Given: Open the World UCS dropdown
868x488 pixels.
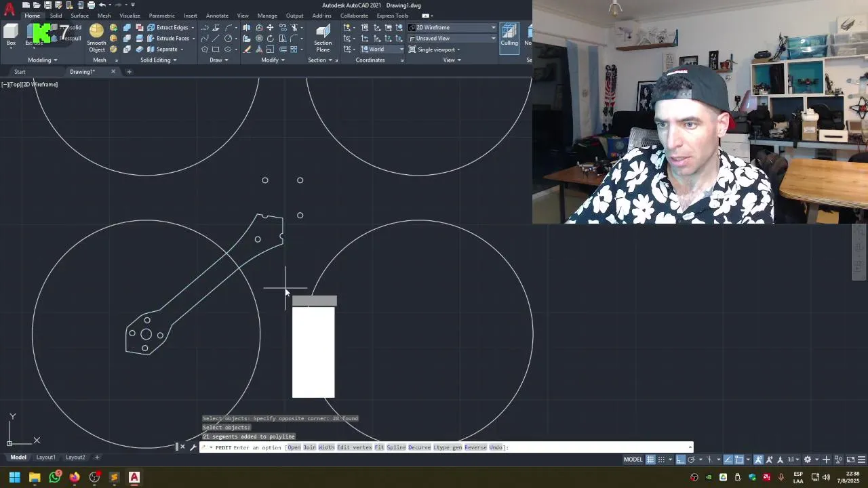Looking at the screenshot, I should coord(382,49).
